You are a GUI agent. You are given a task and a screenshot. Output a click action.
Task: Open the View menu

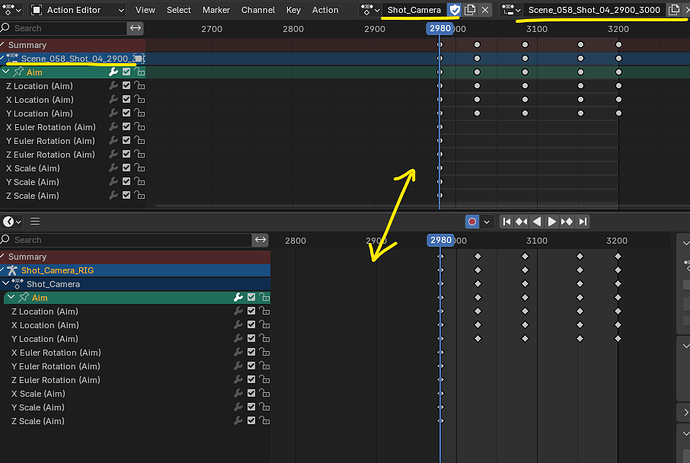[145, 10]
